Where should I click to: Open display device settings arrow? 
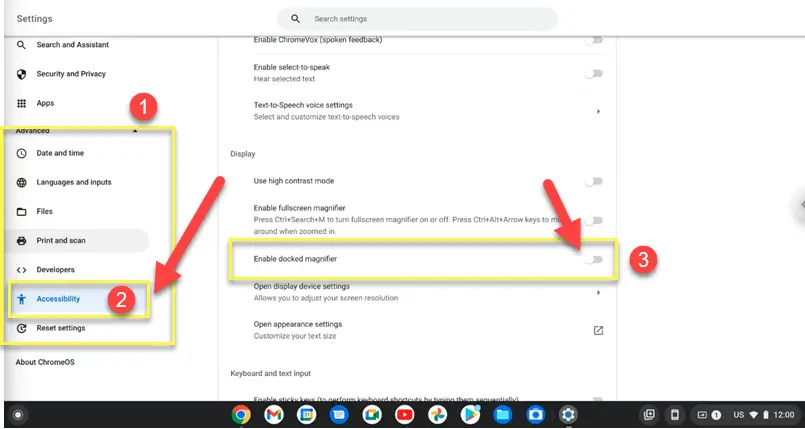coord(598,292)
